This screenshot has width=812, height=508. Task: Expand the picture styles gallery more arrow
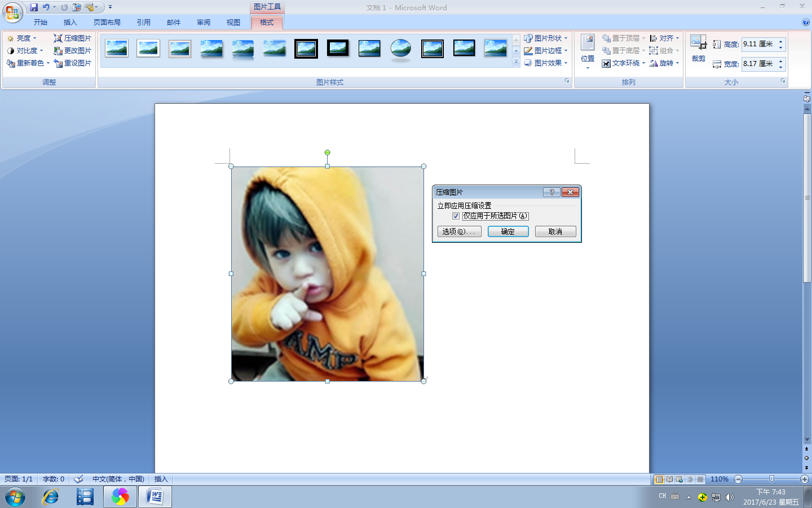coord(516,63)
